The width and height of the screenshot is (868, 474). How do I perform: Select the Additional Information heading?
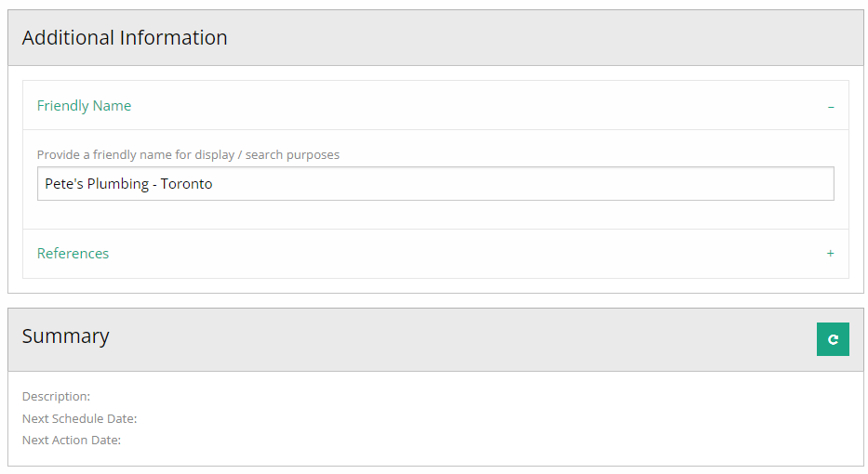coord(125,37)
